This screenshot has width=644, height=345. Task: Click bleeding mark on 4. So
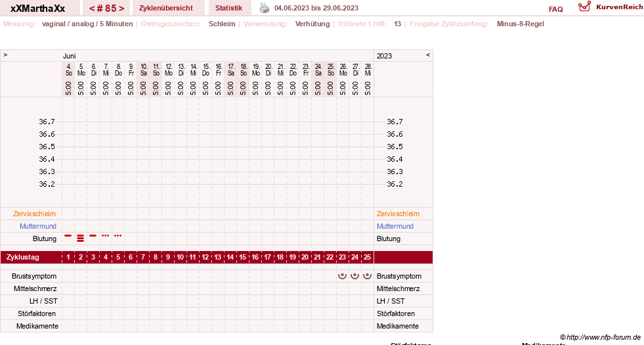[x=68, y=236]
